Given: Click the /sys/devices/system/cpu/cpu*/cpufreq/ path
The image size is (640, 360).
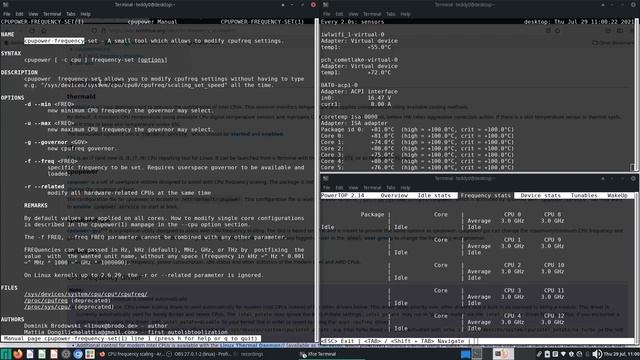Looking at the screenshot, I should (x=86, y=294).
